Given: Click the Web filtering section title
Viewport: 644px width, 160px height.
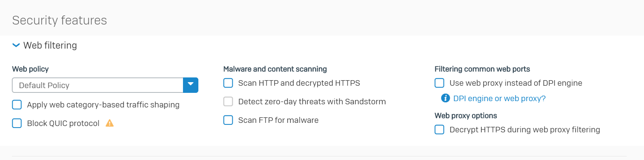Looking at the screenshot, I should (x=50, y=45).
